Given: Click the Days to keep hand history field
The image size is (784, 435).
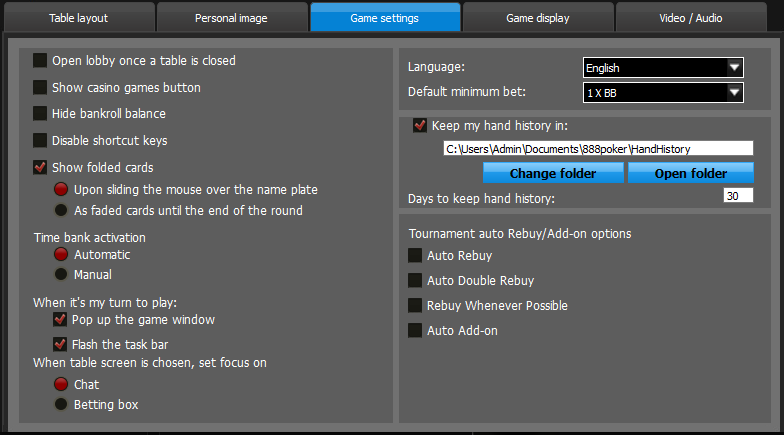Looking at the screenshot, I should point(738,196).
